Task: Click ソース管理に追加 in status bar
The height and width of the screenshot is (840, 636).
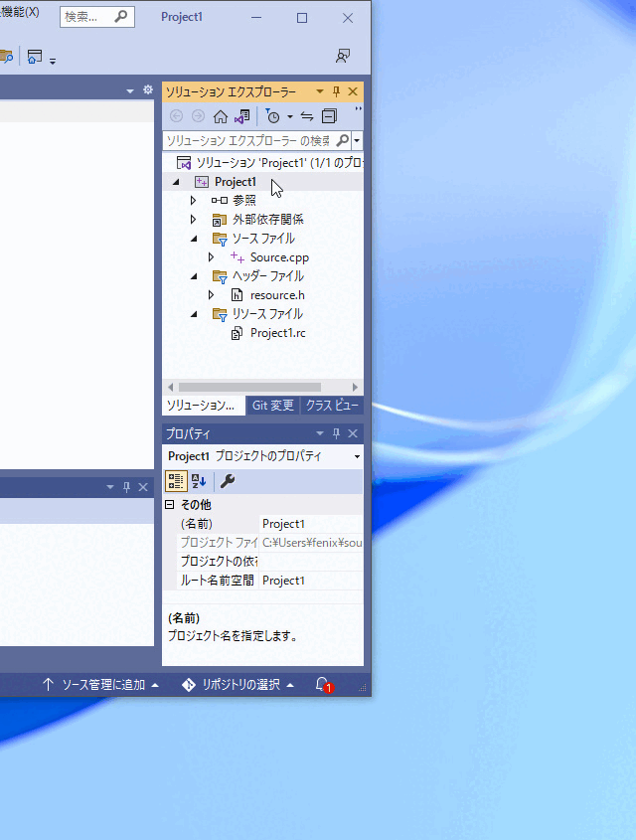Action: click(100, 685)
